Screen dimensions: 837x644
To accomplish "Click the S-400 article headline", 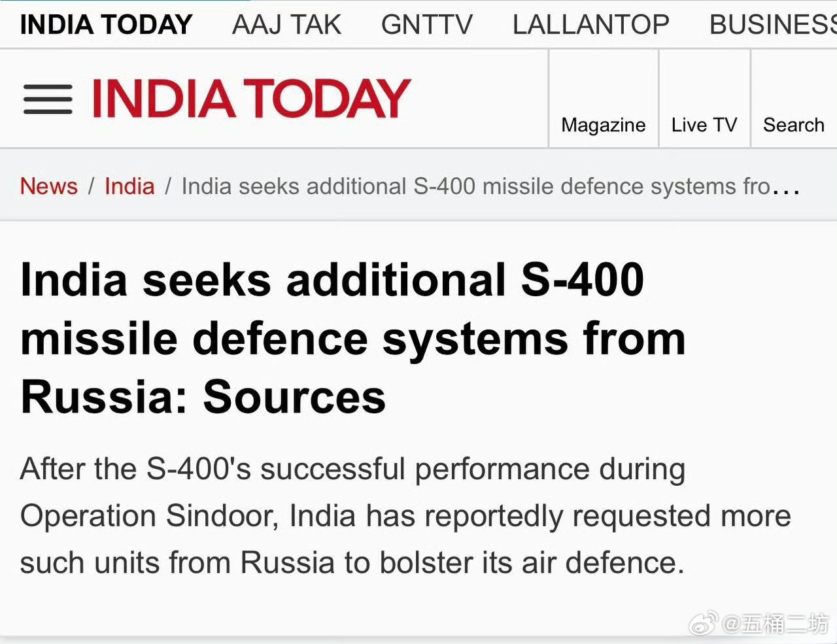I will (x=353, y=338).
